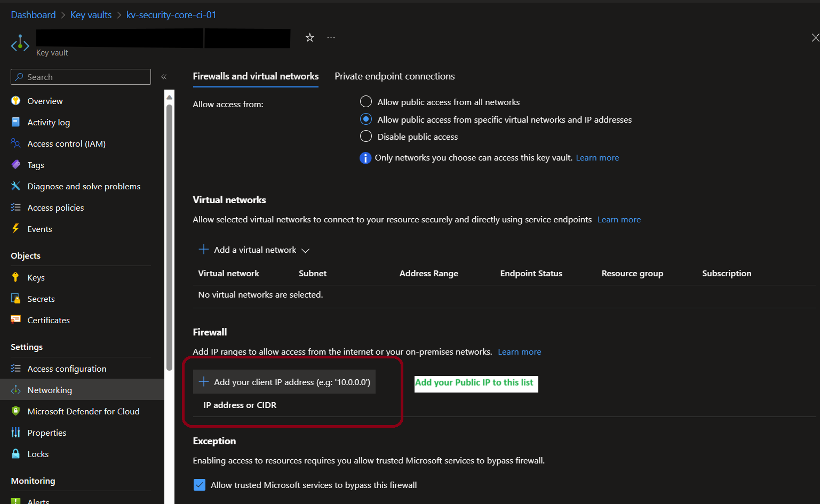The width and height of the screenshot is (820, 504).
Task: Click the Resource group column header
Action: click(632, 273)
